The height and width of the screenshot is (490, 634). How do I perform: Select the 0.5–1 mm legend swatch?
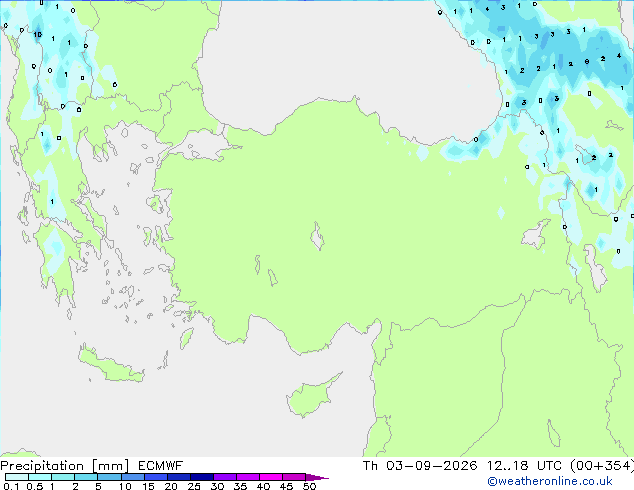coord(40,477)
